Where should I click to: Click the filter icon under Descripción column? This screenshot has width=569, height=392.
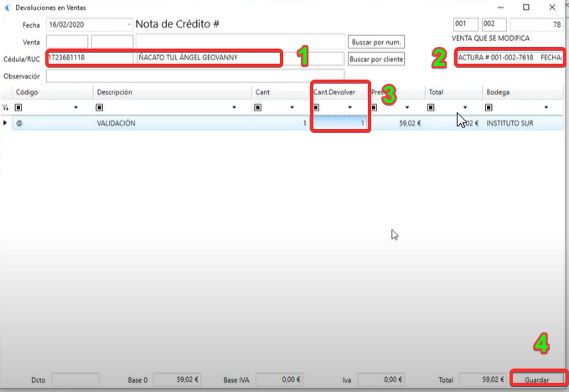coord(100,107)
